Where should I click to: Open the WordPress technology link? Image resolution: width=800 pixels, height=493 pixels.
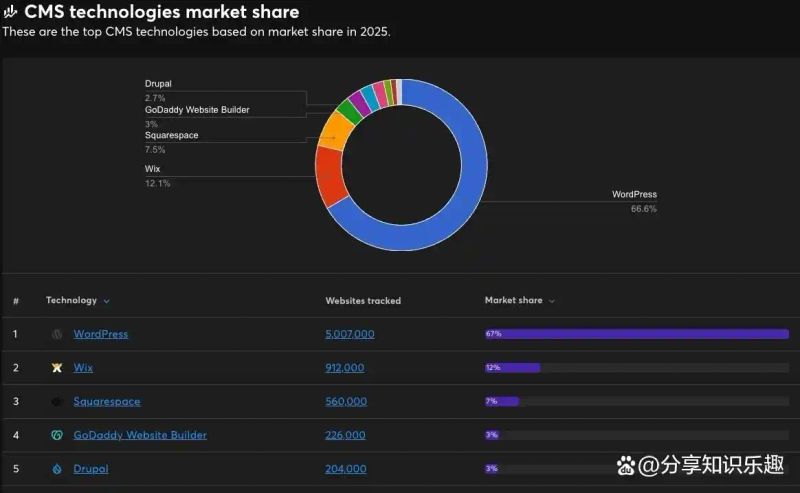pyautogui.click(x=101, y=334)
